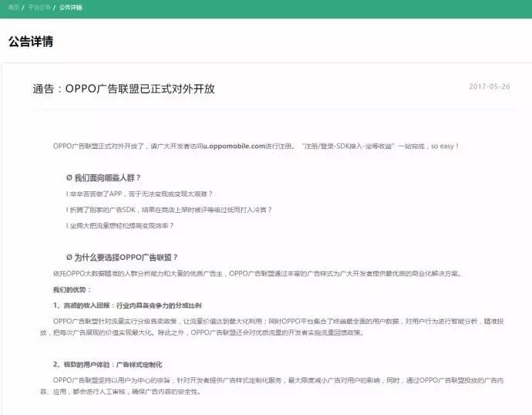
Task: Click the 公告详情 breadcrumb item
Action: (71, 7)
